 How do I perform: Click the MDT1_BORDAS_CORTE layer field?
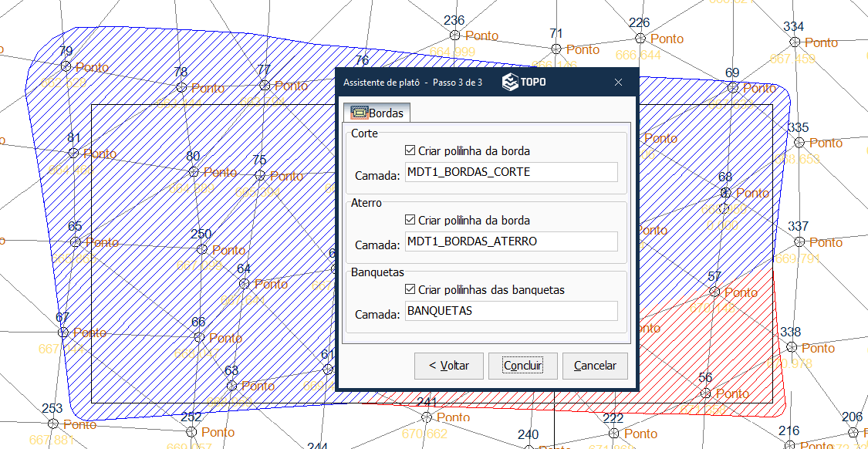click(511, 173)
